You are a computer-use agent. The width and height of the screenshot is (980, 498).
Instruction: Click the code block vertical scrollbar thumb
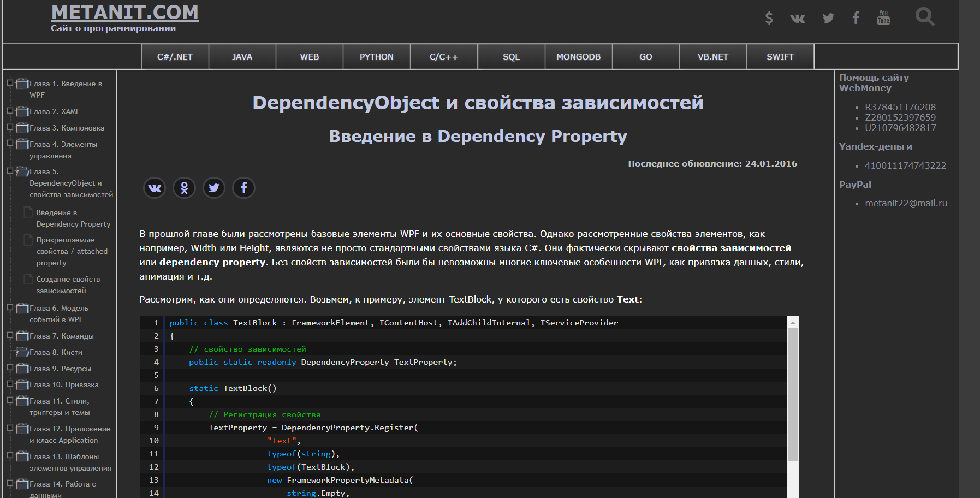point(793,393)
